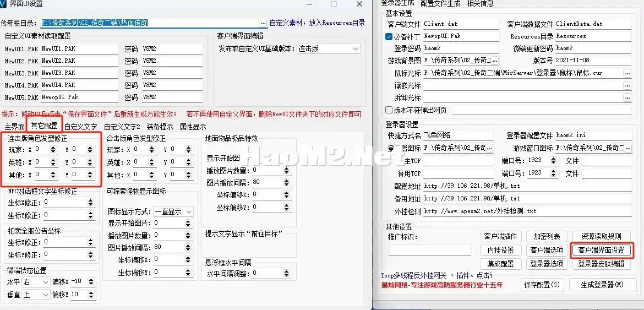Click browse button beside 登录器图标 field
The width and height of the screenshot is (644, 310).
tap(489, 148)
